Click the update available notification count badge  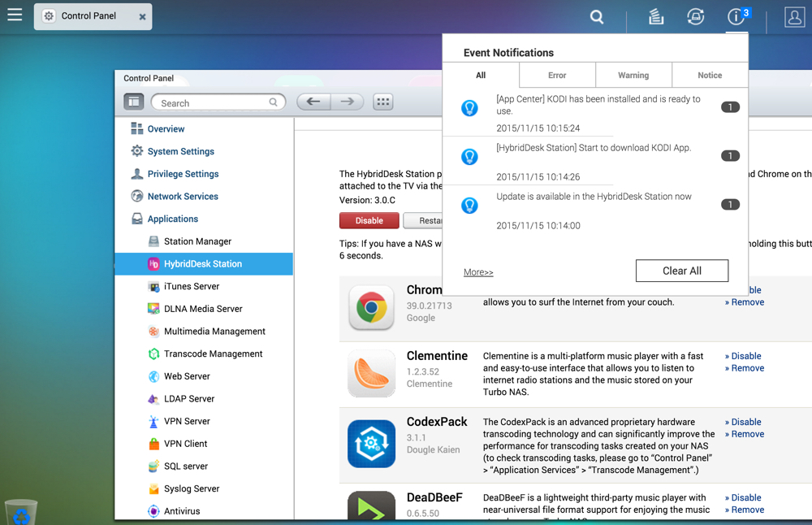point(730,205)
